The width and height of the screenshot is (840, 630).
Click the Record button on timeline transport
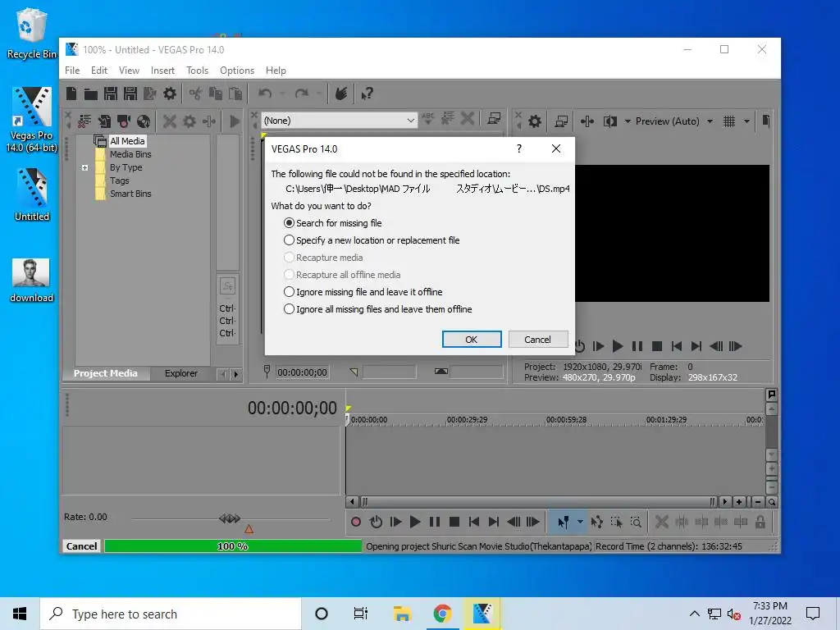(x=356, y=522)
